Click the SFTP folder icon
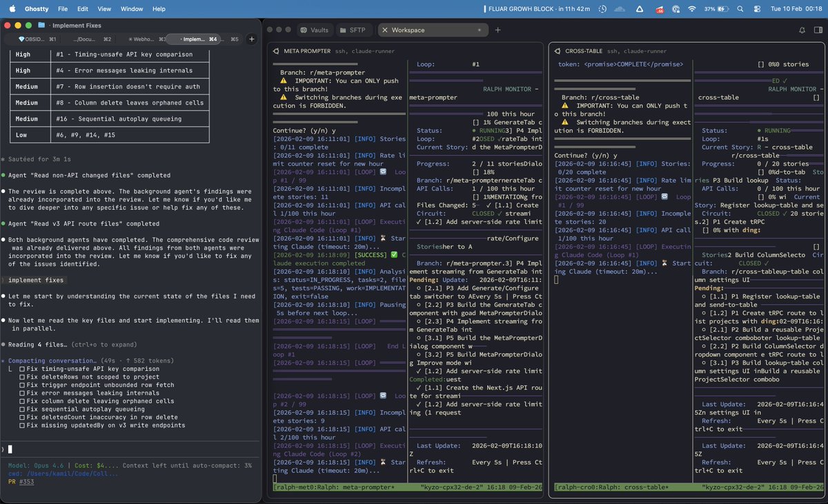The image size is (828, 504). point(344,30)
